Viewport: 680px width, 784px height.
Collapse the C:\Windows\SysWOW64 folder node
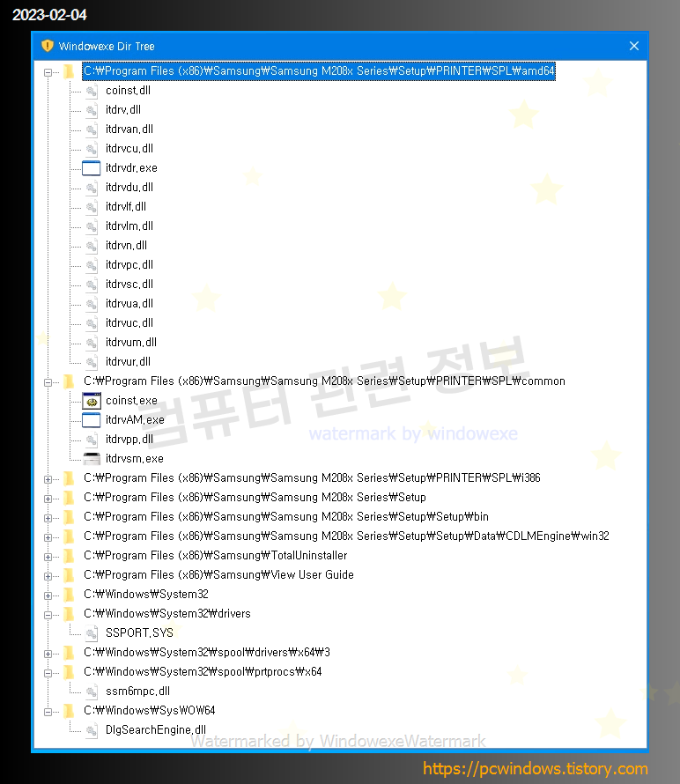(48, 712)
